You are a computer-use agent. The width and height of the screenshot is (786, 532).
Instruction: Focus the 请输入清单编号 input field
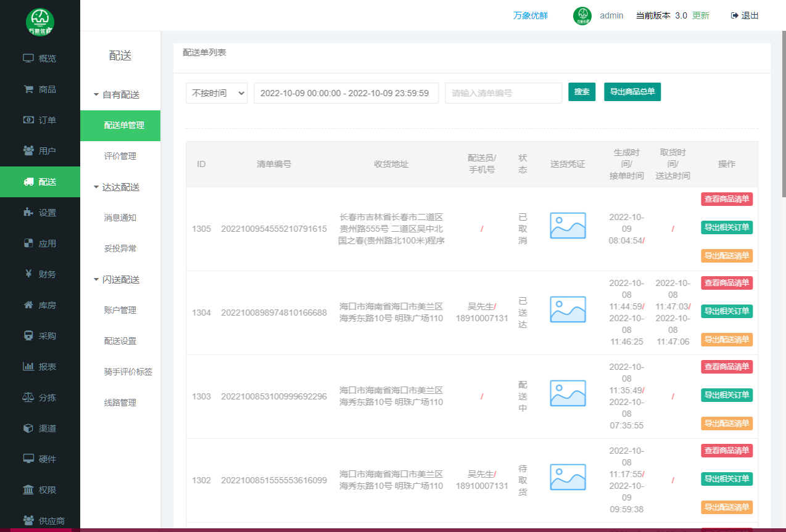tap(503, 93)
